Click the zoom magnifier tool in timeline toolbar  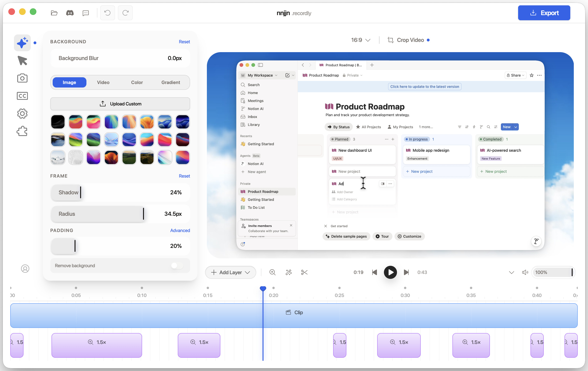(x=273, y=272)
